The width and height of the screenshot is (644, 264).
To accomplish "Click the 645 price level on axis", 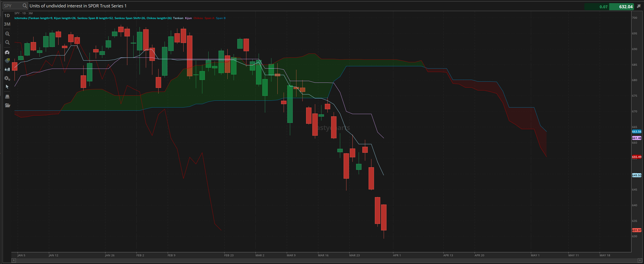I will click(635, 190).
